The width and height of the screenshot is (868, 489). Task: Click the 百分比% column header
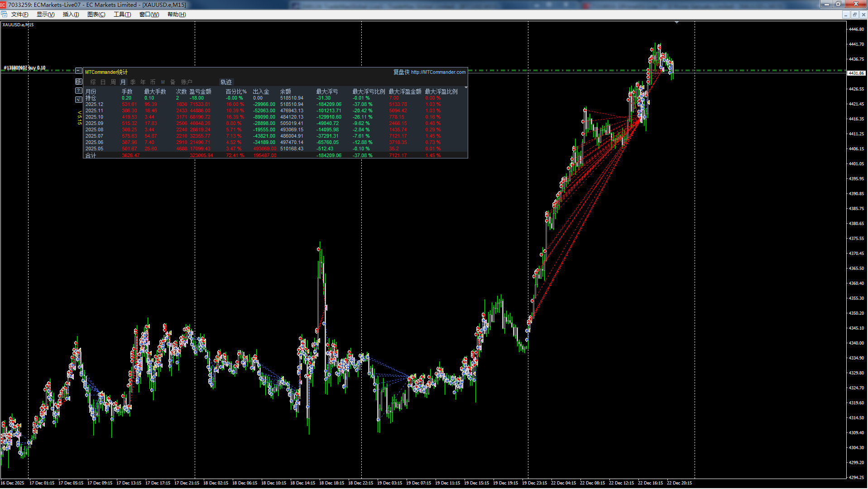(236, 91)
